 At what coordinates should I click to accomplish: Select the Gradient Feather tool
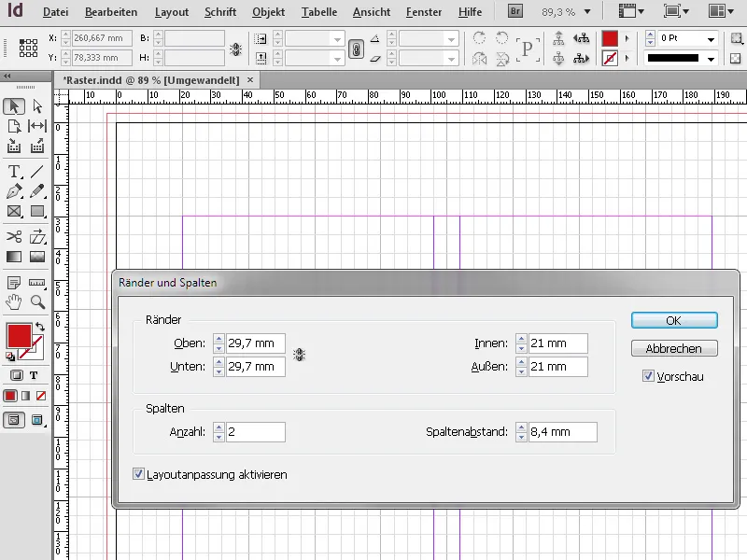point(37,258)
